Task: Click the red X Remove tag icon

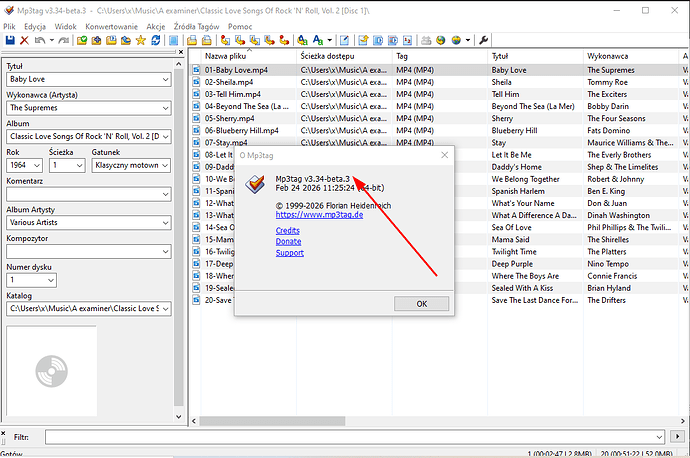Action: point(24,40)
